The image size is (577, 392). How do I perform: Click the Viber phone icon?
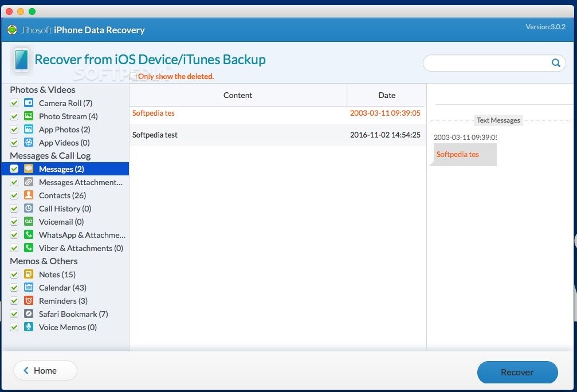(x=29, y=248)
